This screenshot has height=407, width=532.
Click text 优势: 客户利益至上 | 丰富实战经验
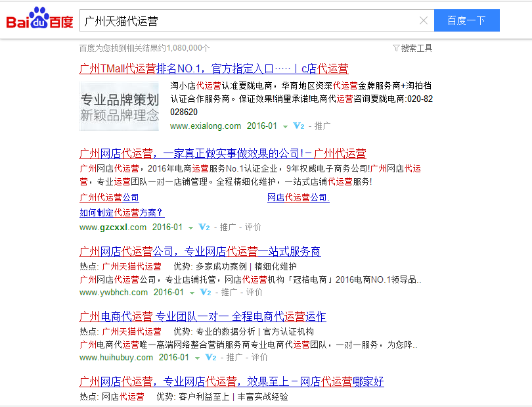click(x=222, y=396)
